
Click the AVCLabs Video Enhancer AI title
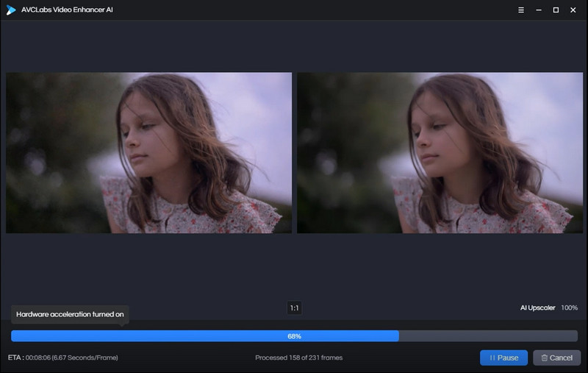67,10
